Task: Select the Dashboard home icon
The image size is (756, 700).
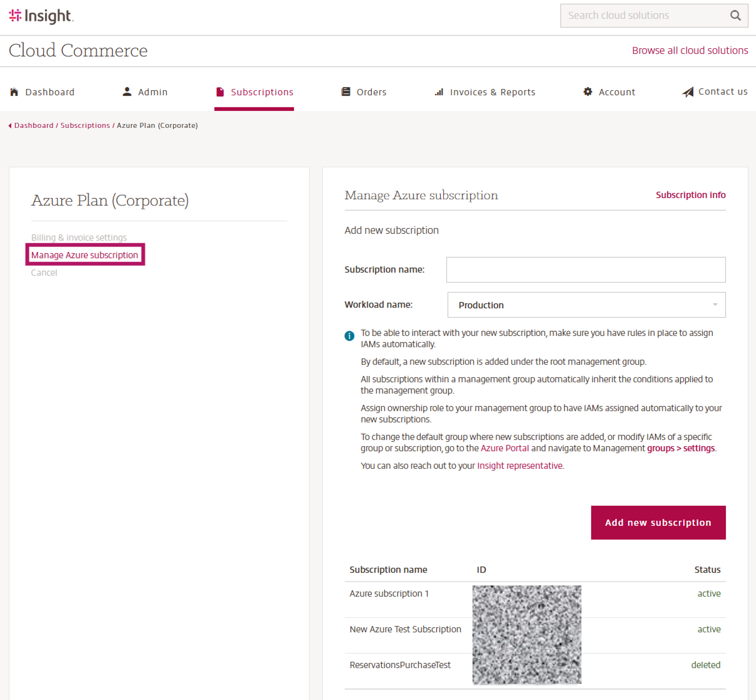Action: click(x=14, y=91)
